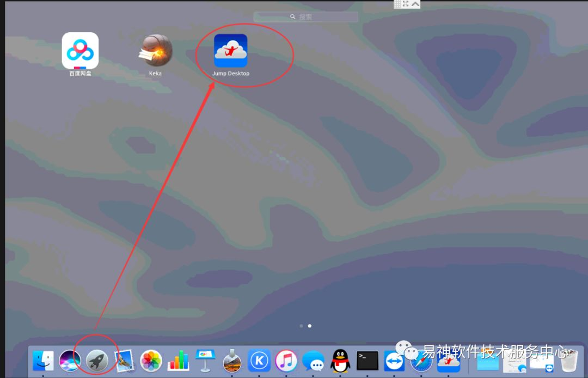This screenshot has height=378, width=588.
Task: Open the 百度网盘 app icon
Action: (x=80, y=51)
